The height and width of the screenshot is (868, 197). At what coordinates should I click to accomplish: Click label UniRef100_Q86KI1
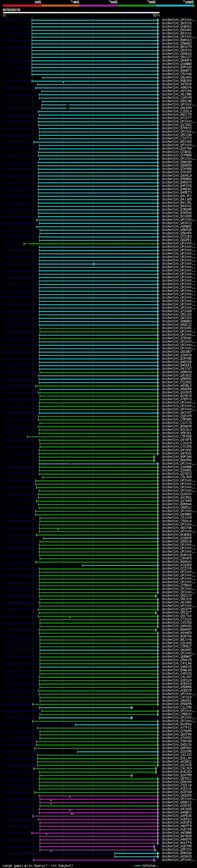(x=177, y=802)
